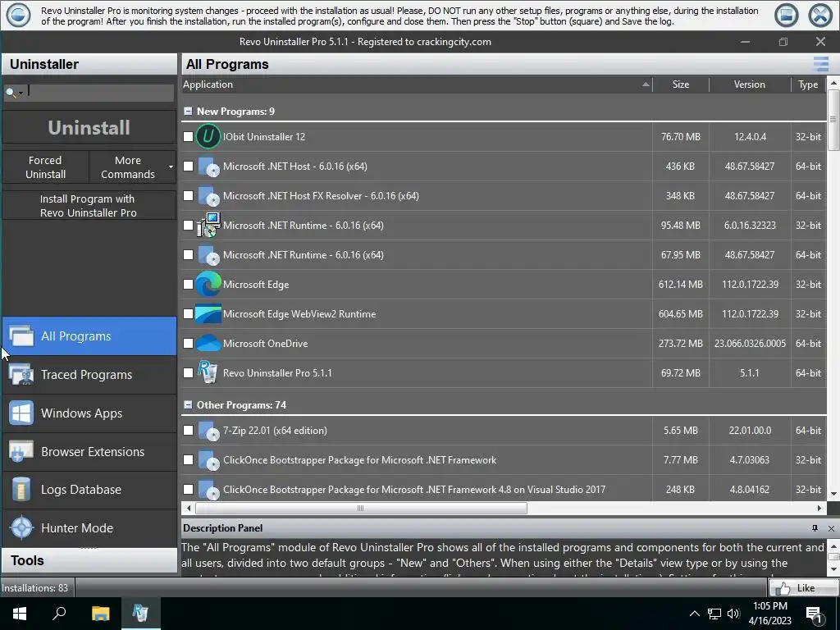Check the 7-Zip 22.01 checkbox
Screen dimensions: 840x630
click(x=188, y=430)
